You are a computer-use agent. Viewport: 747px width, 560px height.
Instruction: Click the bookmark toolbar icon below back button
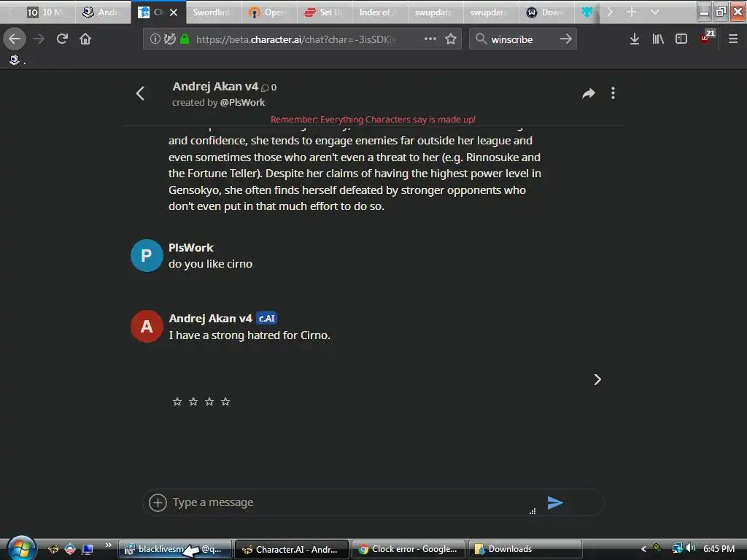pyautogui.click(x=15, y=60)
